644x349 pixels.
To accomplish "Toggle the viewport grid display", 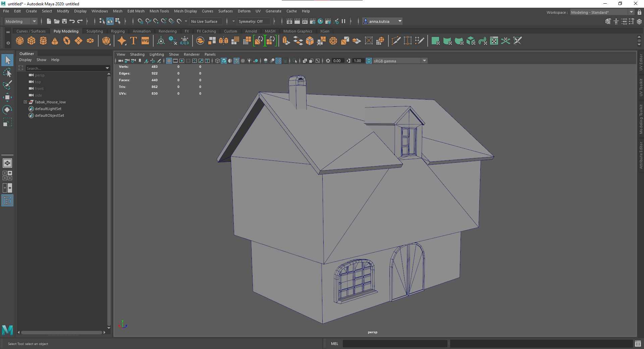I will [x=169, y=61].
